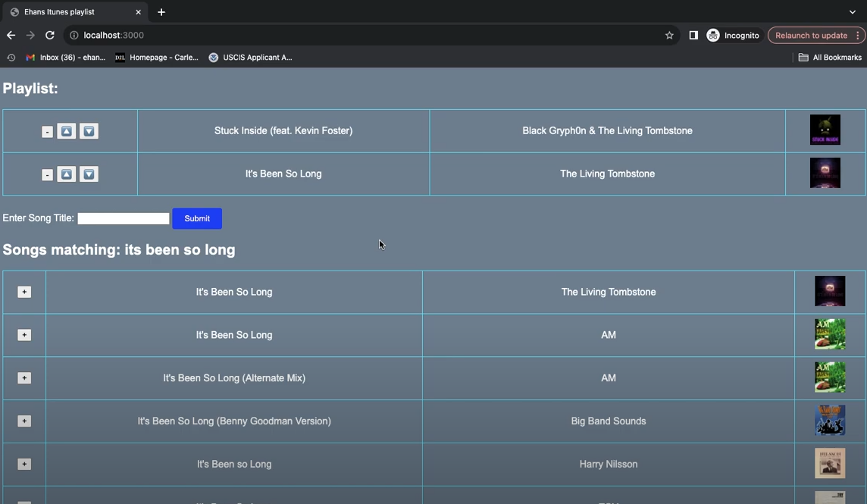Remove Stuck Inside from the playlist

[48, 132]
